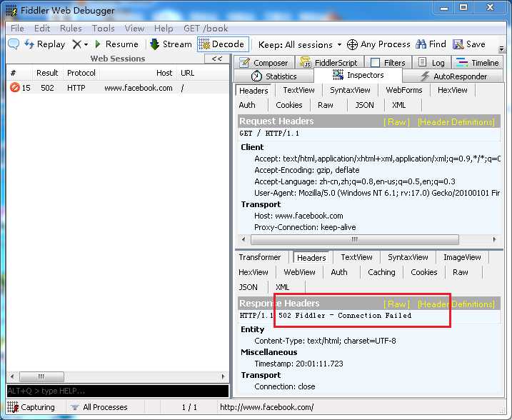512x420 pixels.
Task: Switch to the AutoResponder tab
Action: point(453,76)
